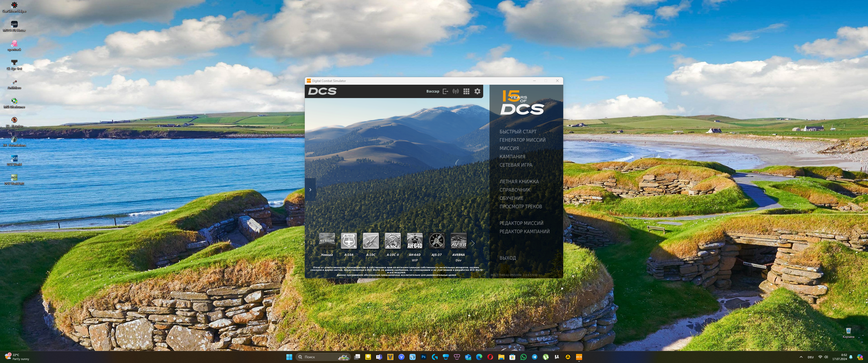This screenshot has height=363, width=868.
Task: Select DCS World MT desktop shortcut
Action: (14, 180)
